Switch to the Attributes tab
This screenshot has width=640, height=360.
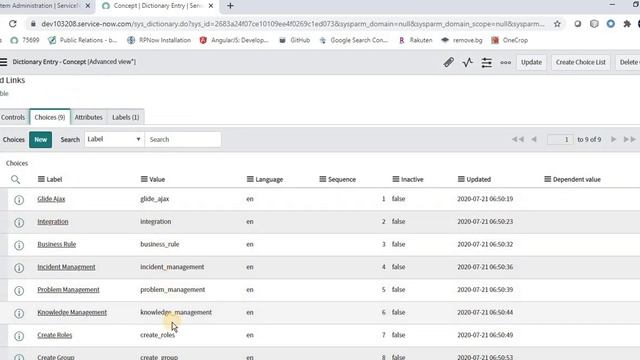(x=89, y=117)
